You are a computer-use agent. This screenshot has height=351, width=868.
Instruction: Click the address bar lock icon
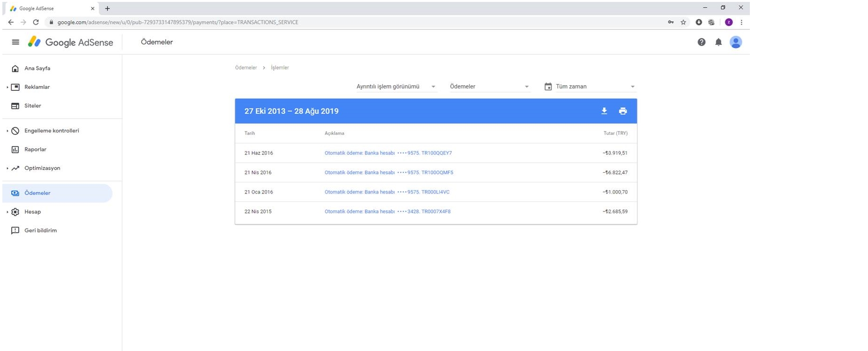[x=52, y=22]
